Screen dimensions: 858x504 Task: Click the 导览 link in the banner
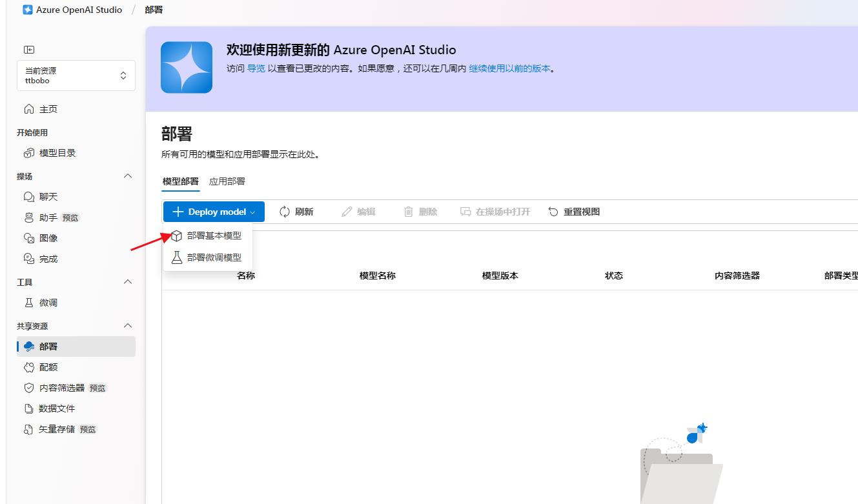(x=256, y=68)
